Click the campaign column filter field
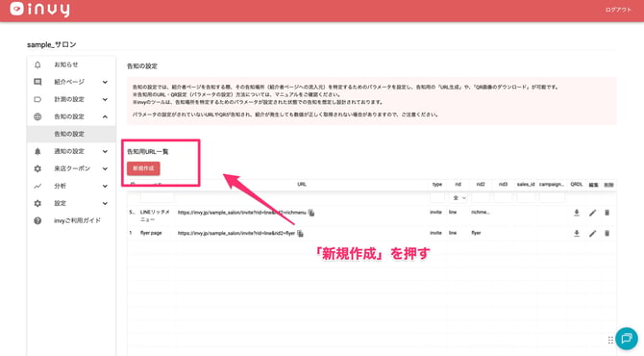This screenshot has height=356, width=644. 552,198
